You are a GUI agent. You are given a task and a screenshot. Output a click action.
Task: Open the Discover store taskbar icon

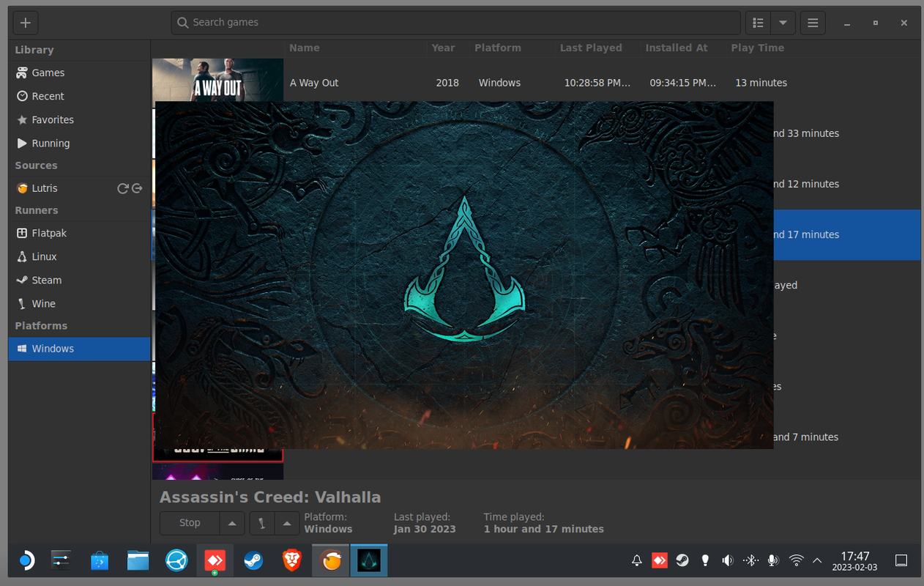pyautogui.click(x=99, y=561)
